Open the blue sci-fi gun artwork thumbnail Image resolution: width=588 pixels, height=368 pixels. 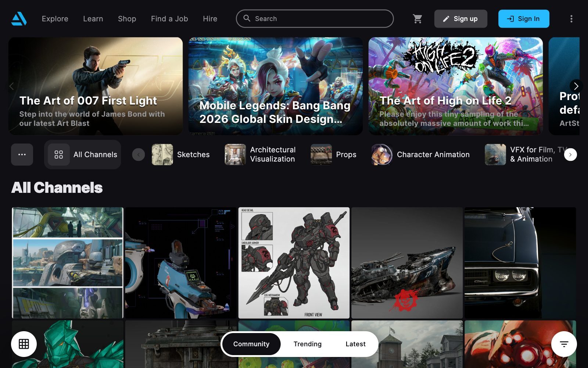coord(181,263)
